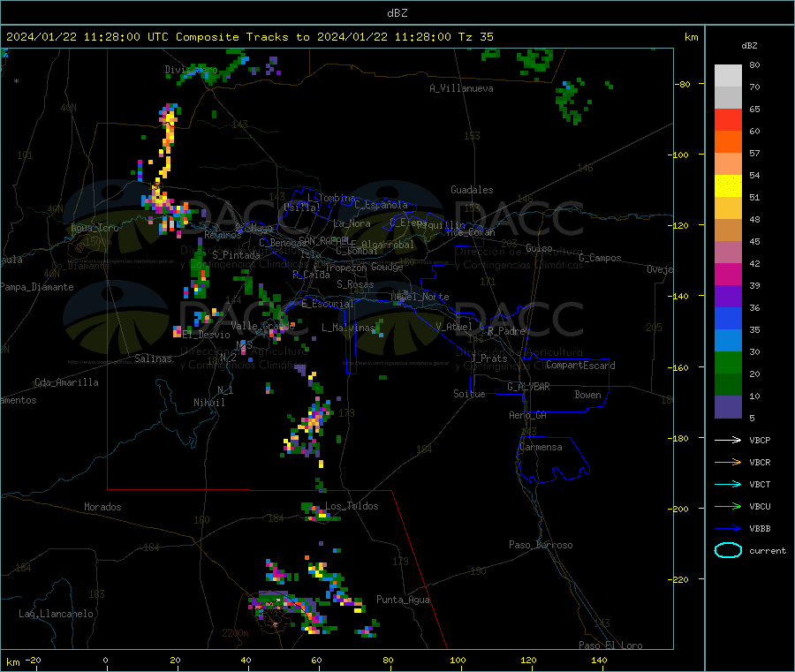Click the Carmensa map label
The image size is (795, 672).
541,447
